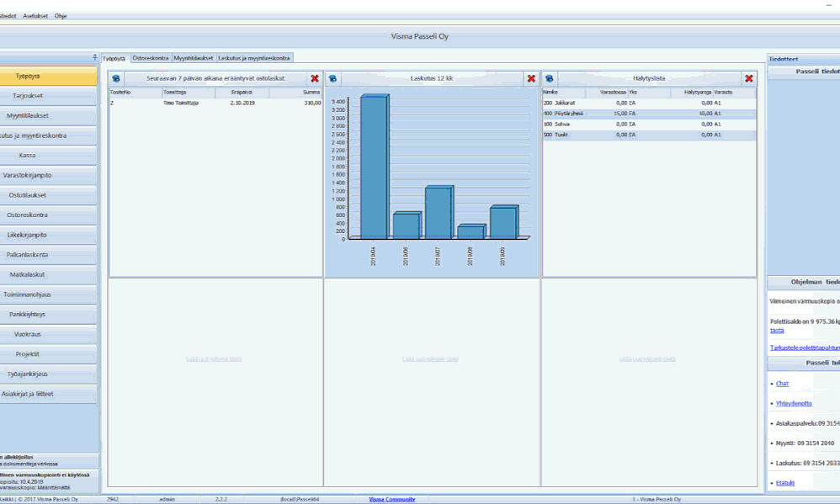This screenshot has height=504, width=840.
Task: Click the tallest chart bar for 201904
Action: coord(374,167)
